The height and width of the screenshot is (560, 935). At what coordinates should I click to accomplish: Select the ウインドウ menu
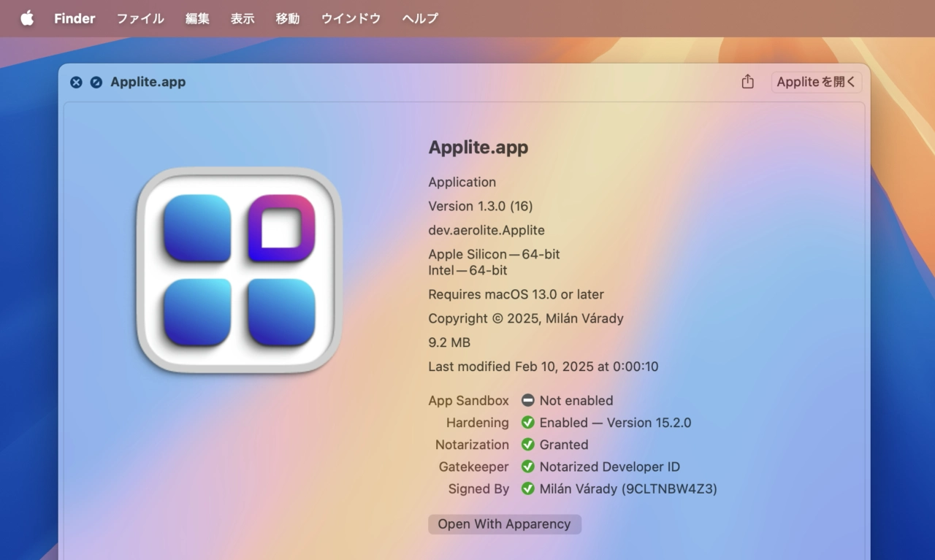(x=351, y=18)
